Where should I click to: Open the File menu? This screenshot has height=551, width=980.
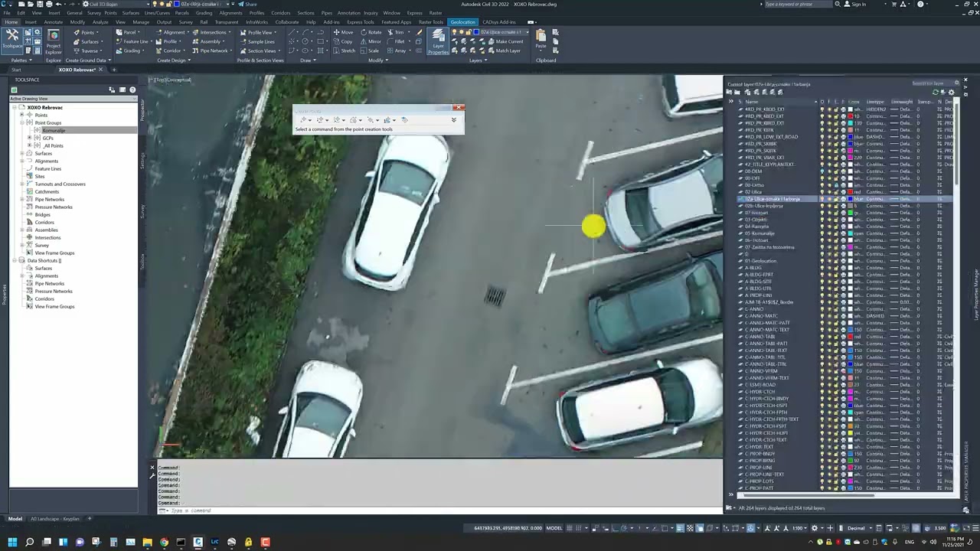6,13
